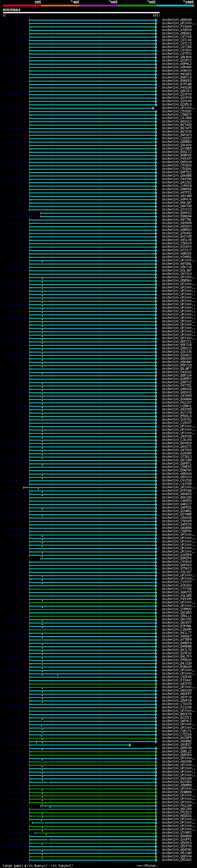Image resolution: width=197 pixels, height=868 pixels.
Task: Choose subject UniRef100_B6DDU1
Action: [177, 815]
